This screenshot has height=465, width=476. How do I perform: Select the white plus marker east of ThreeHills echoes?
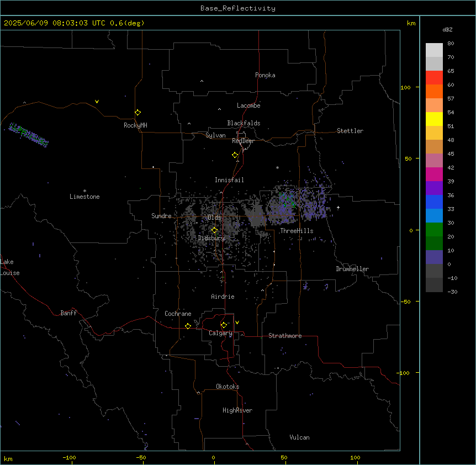(x=338, y=207)
